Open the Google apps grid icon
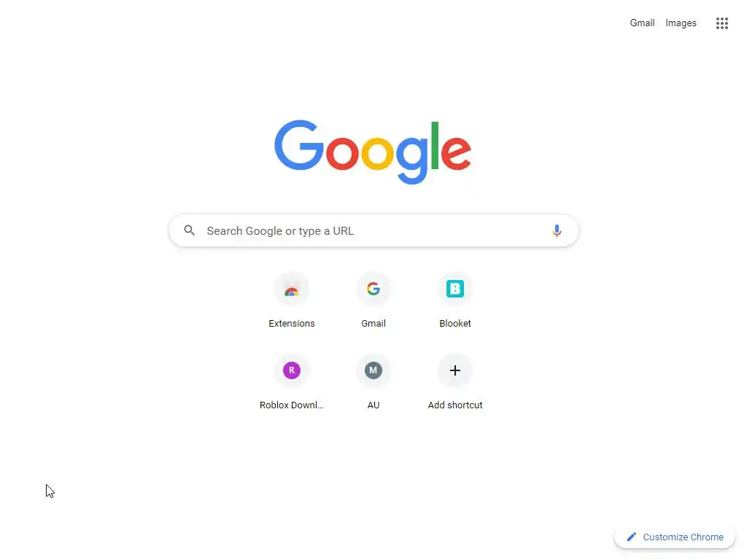Viewport: 747px width, 560px height. 721,23
